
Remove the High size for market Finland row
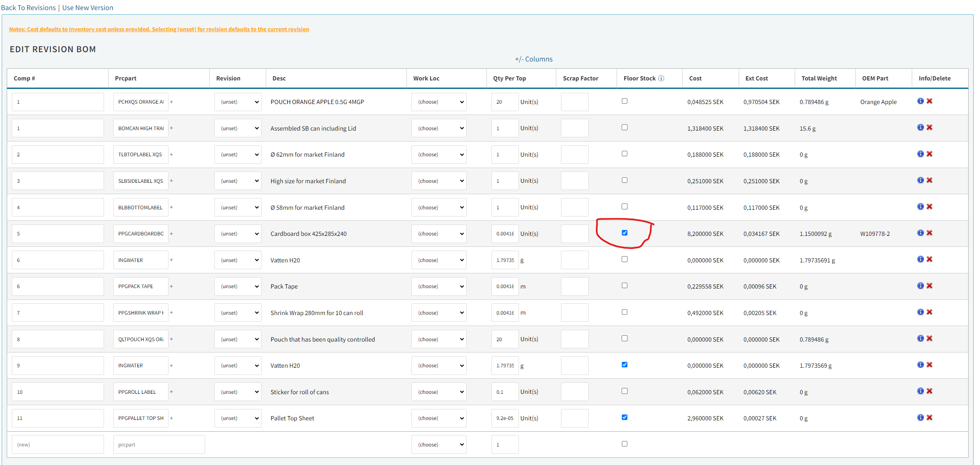(929, 180)
